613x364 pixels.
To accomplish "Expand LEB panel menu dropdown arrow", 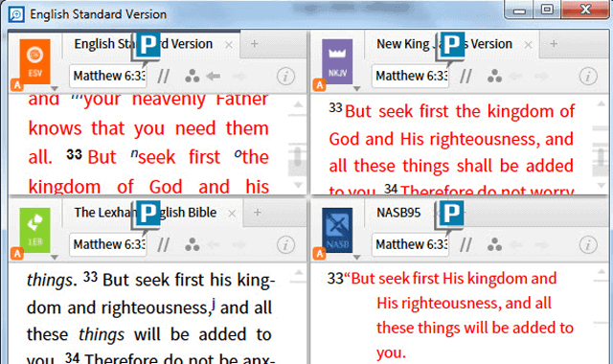I will [x=55, y=258].
